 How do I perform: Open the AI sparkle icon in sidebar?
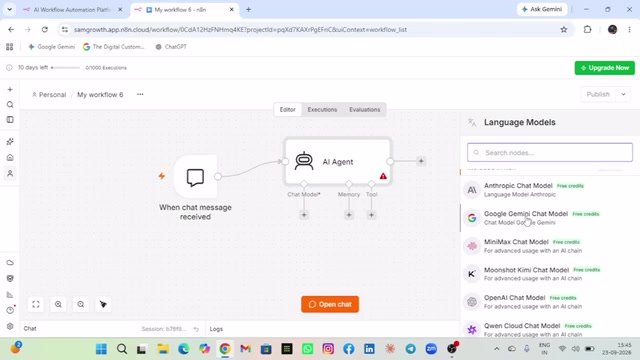(10, 142)
